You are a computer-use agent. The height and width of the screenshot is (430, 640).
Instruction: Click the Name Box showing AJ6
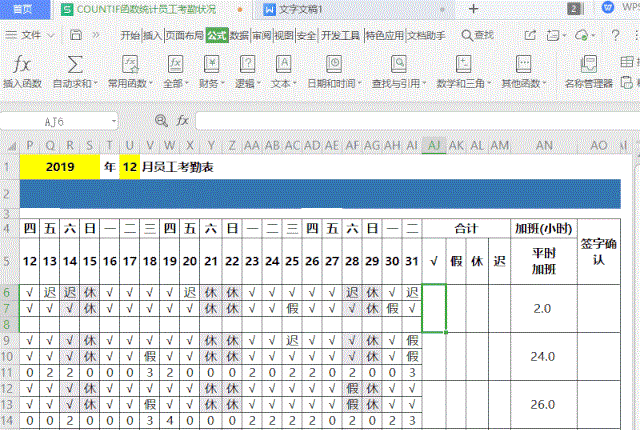[x=54, y=121]
